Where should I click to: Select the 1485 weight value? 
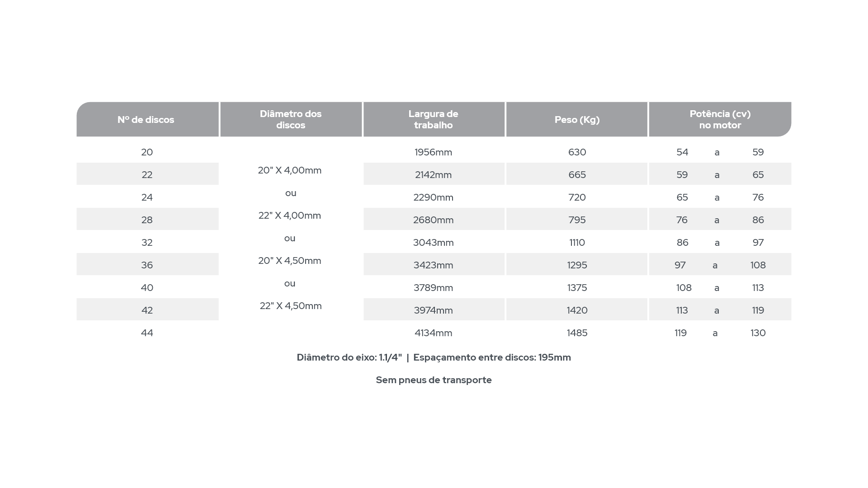pos(577,333)
